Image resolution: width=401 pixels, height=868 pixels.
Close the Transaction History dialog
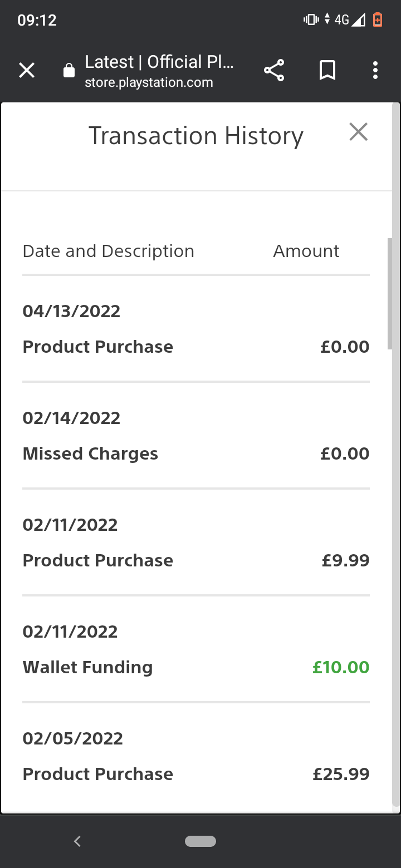pyautogui.click(x=358, y=132)
